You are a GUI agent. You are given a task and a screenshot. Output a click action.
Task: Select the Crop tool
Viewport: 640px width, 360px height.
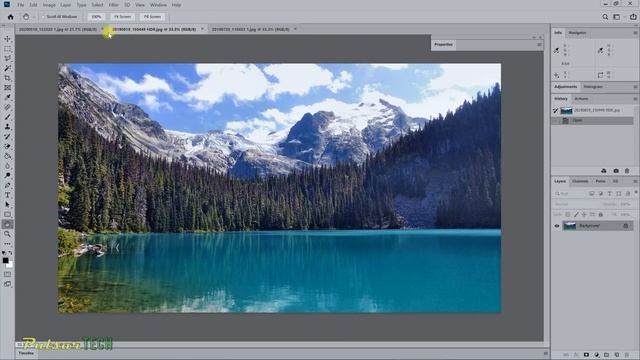pos(7,78)
